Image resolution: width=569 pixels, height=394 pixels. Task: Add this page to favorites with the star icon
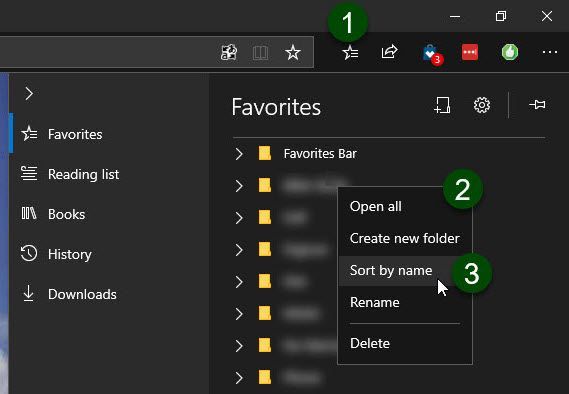(292, 53)
